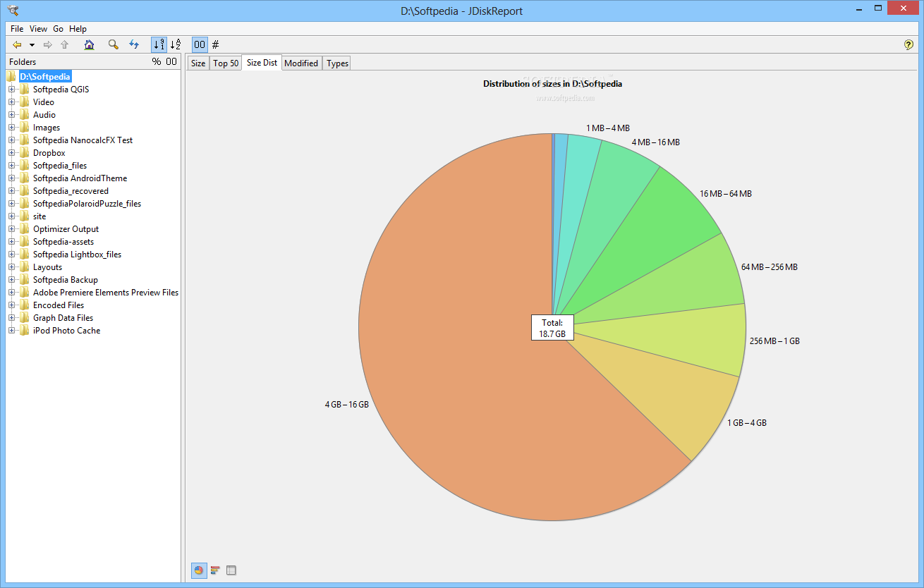
Task: Select SoftpediaPolaroidPuzzle_files folder
Action: click(x=87, y=204)
